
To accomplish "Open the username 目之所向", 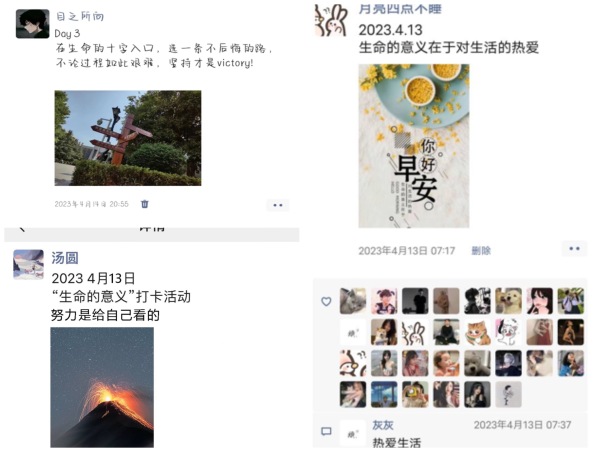I will click(80, 16).
